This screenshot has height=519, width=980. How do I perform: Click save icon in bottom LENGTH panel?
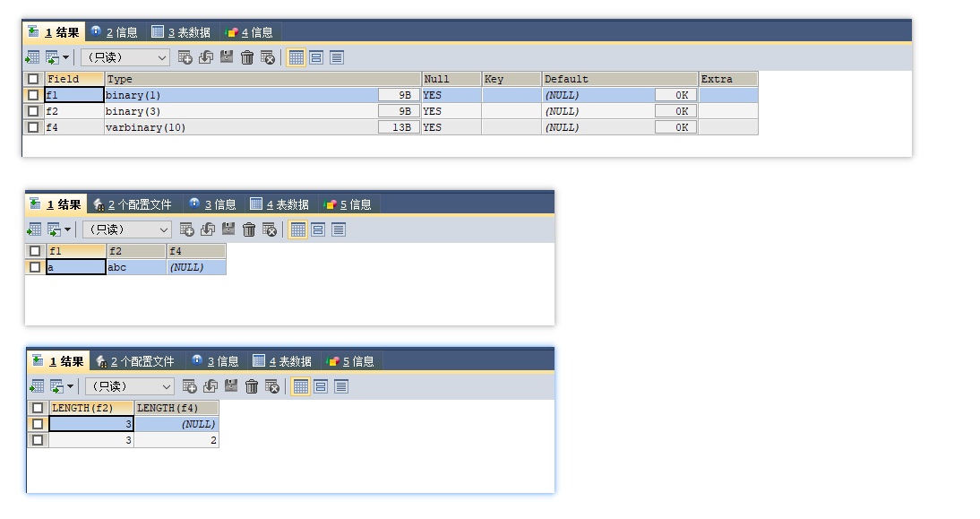tap(230, 386)
